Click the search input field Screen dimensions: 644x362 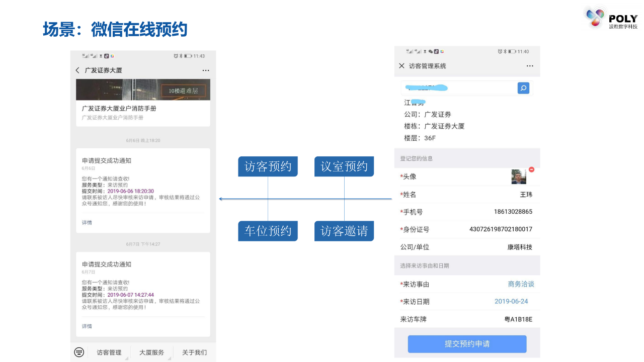click(459, 88)
